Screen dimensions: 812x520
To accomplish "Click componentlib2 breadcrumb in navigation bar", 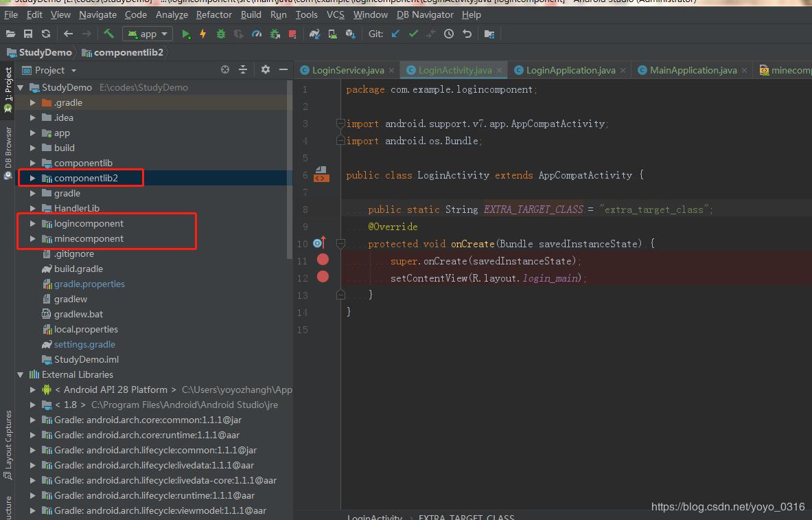I will point(123,52).
